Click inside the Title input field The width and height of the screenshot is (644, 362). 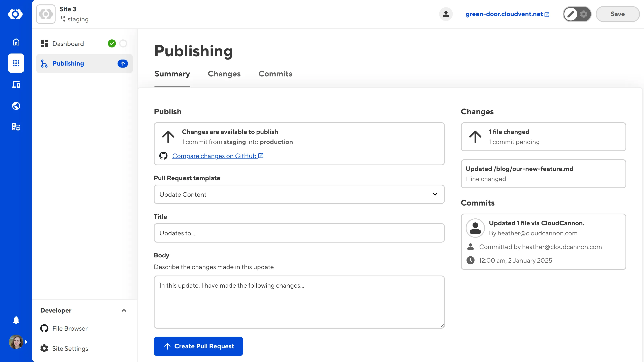coord(299,233)
